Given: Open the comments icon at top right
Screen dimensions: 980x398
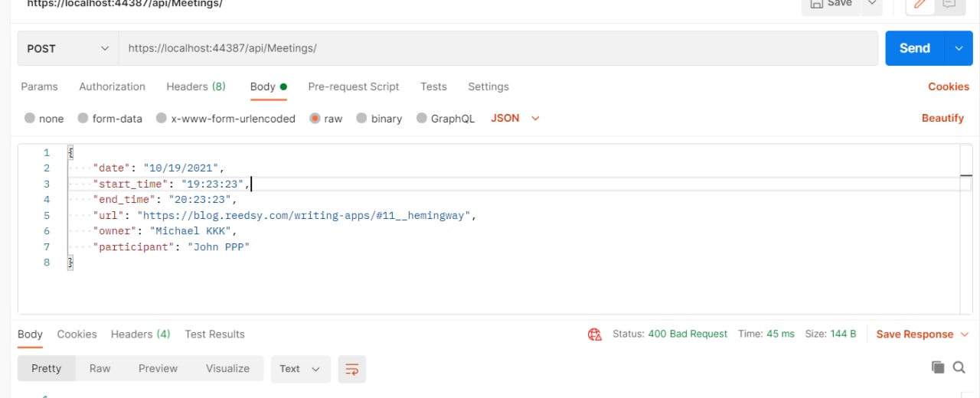Looking at the screenshot, I should point(949,4).
